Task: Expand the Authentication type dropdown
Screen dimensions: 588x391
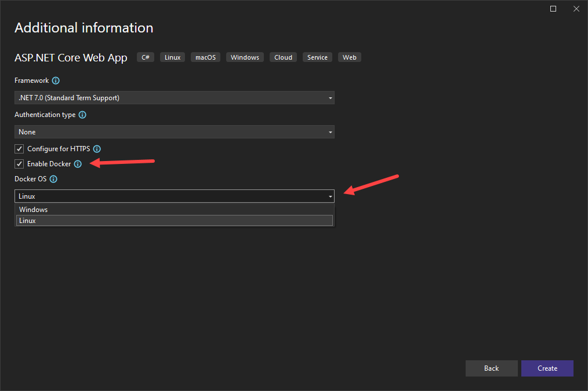Action: coord(174,132)
